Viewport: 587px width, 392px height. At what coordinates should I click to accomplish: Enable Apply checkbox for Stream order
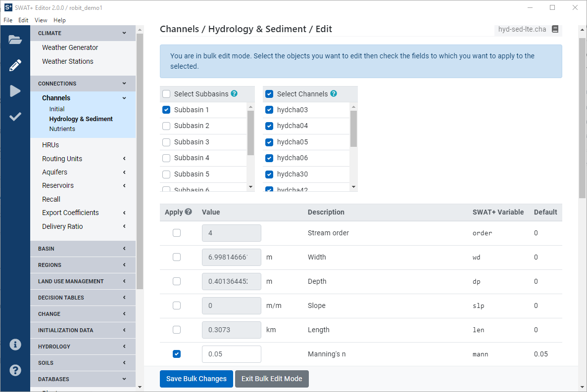click(177, 233)
